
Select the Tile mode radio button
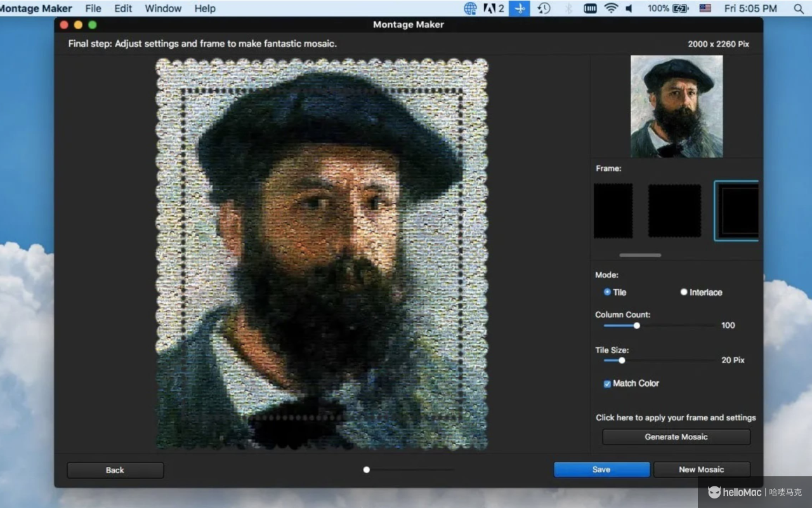pos(607,292)
